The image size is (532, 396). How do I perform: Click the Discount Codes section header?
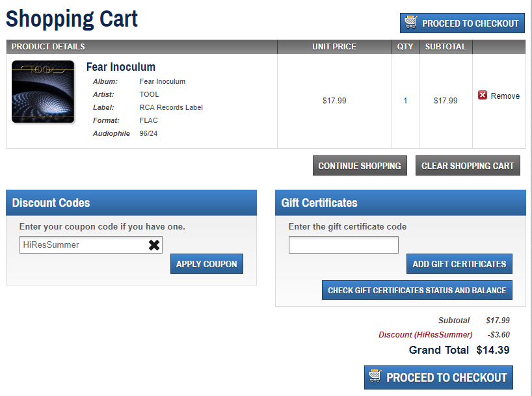(131, 203)
